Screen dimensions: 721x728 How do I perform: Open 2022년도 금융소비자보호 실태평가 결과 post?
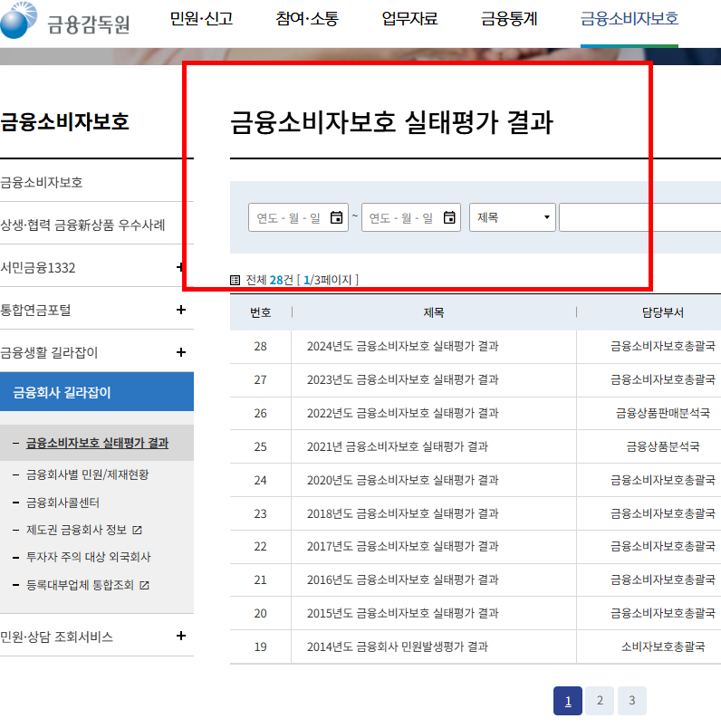click(x=403, y=413)
